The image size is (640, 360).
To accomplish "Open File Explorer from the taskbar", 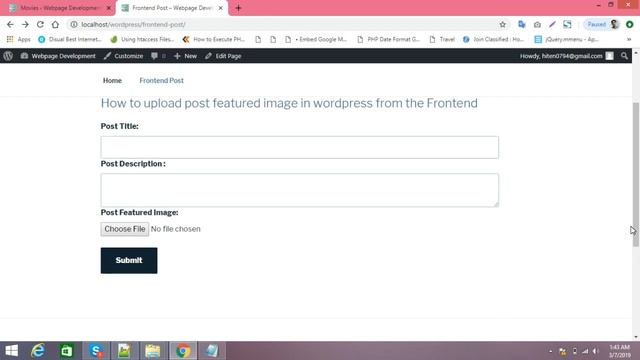I will (x=153, y=351).
